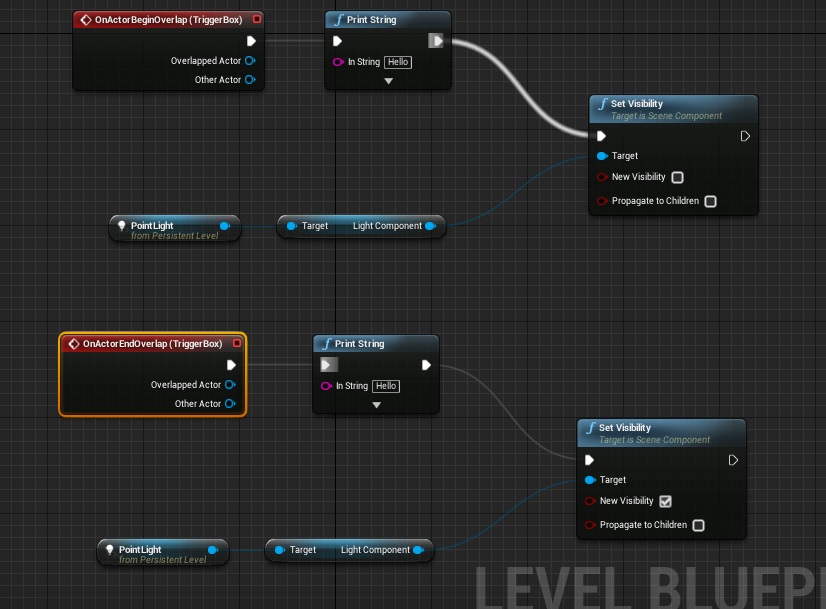The width and height of the screenshot is (826, 609).
Task: Click lightbulb icon of PointLight in EndOverlap chain
Action: 110,550
